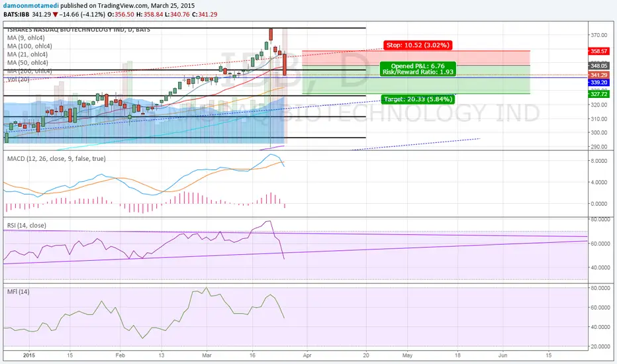This screenshot has width=617, height=364.
Task: Click the tall red candle at chart peak
Action: 271,34
